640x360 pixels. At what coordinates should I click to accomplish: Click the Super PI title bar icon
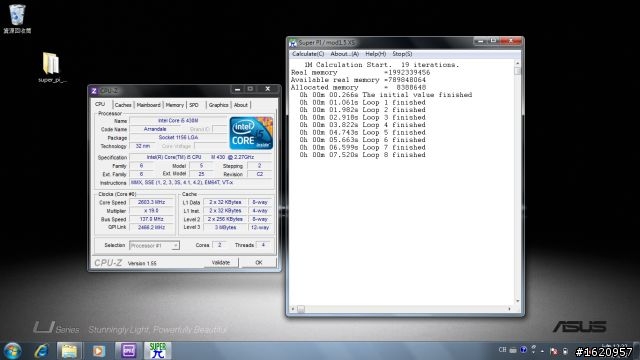point(292,43)
